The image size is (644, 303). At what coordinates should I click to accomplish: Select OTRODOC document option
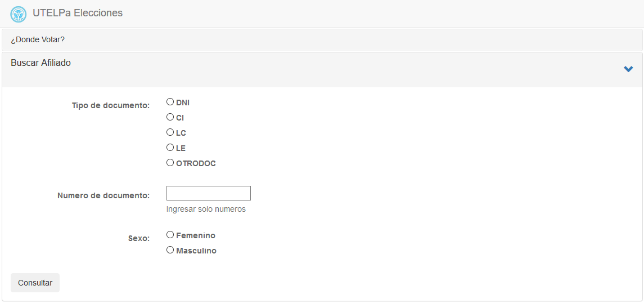(x=170, y=163)
